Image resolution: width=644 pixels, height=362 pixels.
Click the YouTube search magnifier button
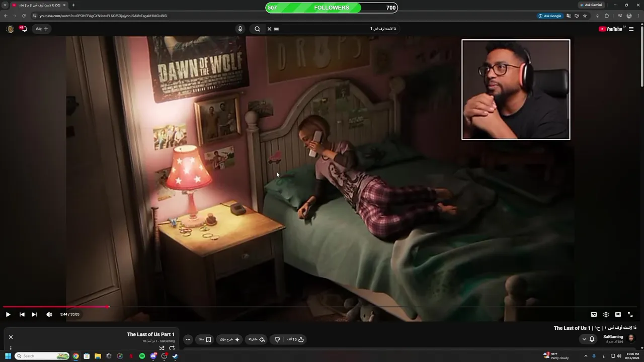pos(257,29)
